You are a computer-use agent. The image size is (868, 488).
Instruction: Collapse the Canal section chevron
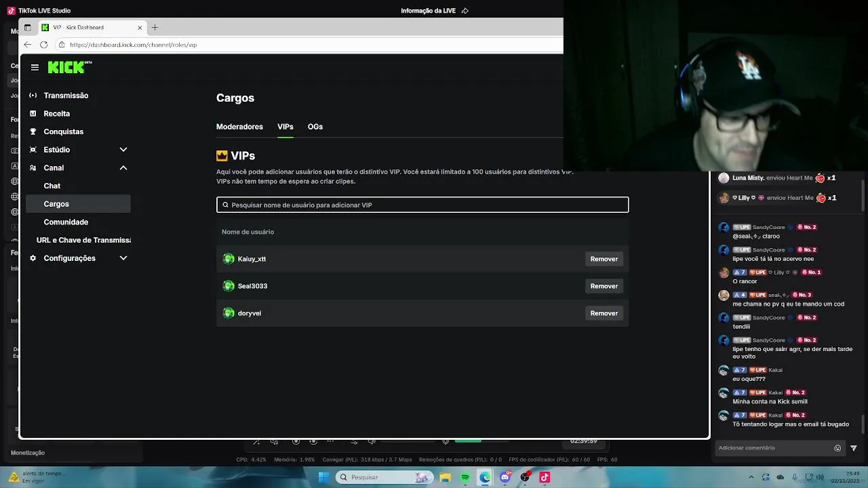pos(123,167)
